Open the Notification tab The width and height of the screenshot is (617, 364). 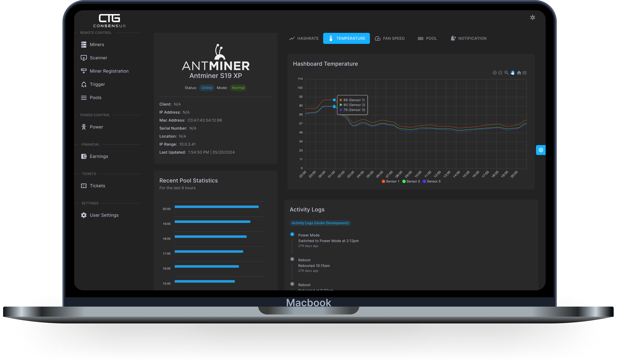[x=468, y=38]
